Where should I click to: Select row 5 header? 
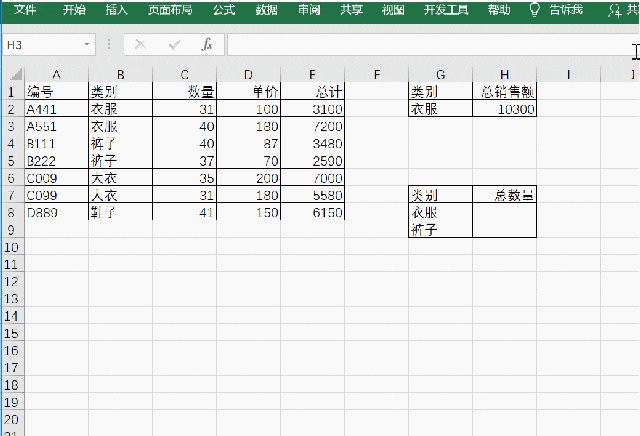click(11, 161)
